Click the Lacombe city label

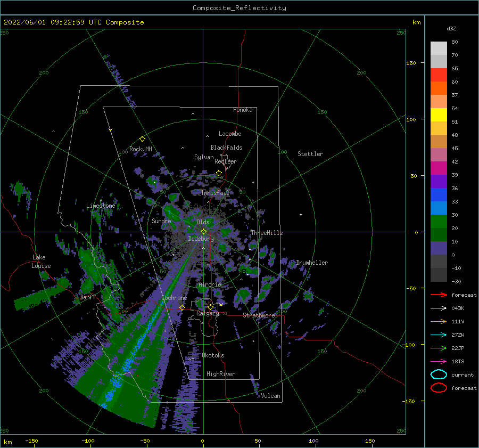pyautogui.click(x=230, y=134)
